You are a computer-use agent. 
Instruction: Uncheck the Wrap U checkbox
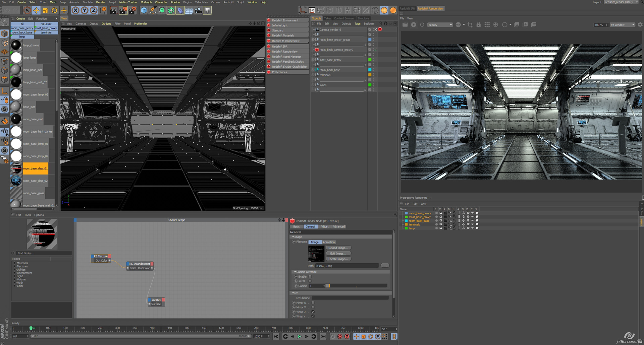click(x=313, y=312)
